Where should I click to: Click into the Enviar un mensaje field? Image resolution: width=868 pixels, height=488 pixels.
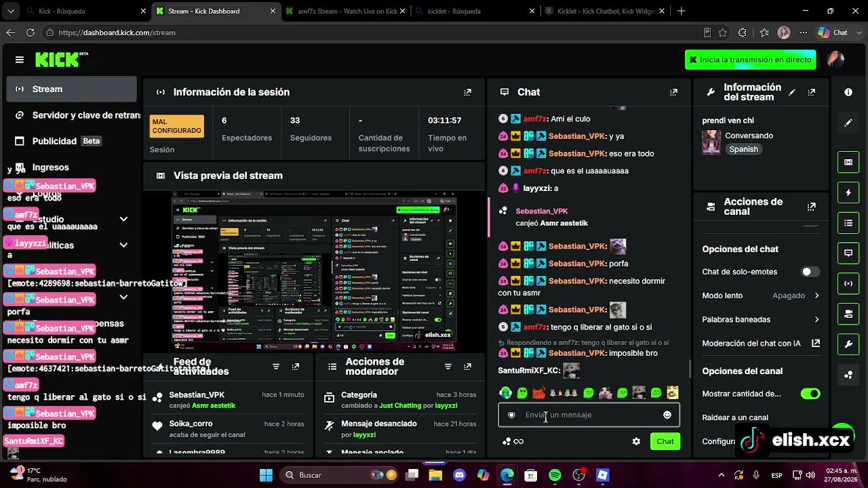coord(589,415)
